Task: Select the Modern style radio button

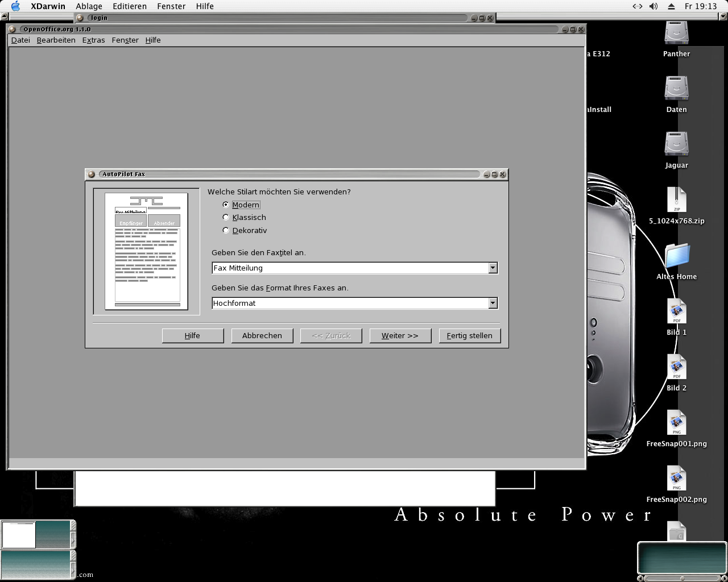Action: pyautogui.click(x=226, y=205)
